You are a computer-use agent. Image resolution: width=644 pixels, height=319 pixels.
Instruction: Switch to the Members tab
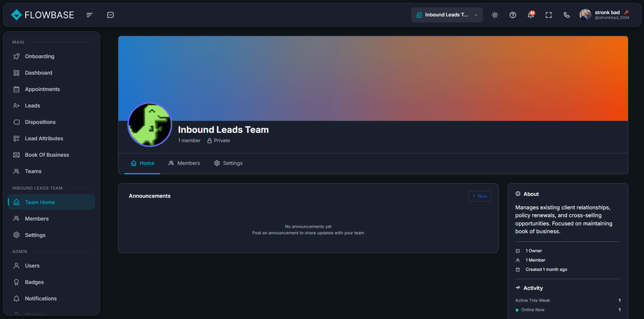pos(184,163)
